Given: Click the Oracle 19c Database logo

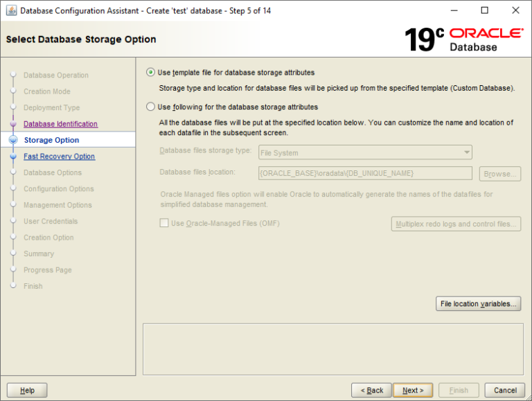Looking at the screenshot, I should (x=464, y=39).
